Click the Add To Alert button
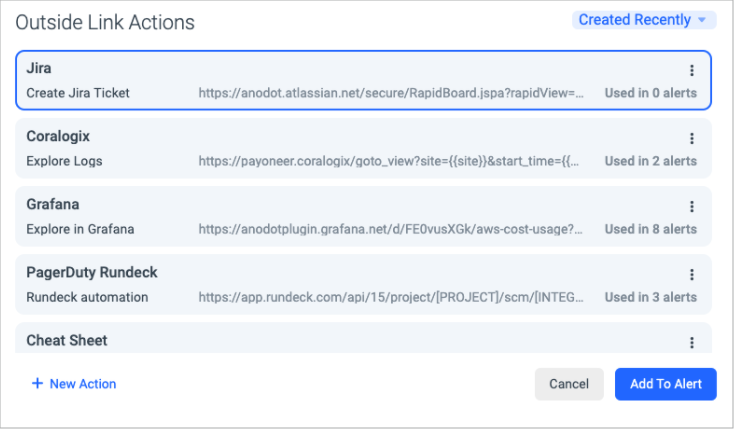Viewport: 734px width, 429px height. (x=665, y=384)
